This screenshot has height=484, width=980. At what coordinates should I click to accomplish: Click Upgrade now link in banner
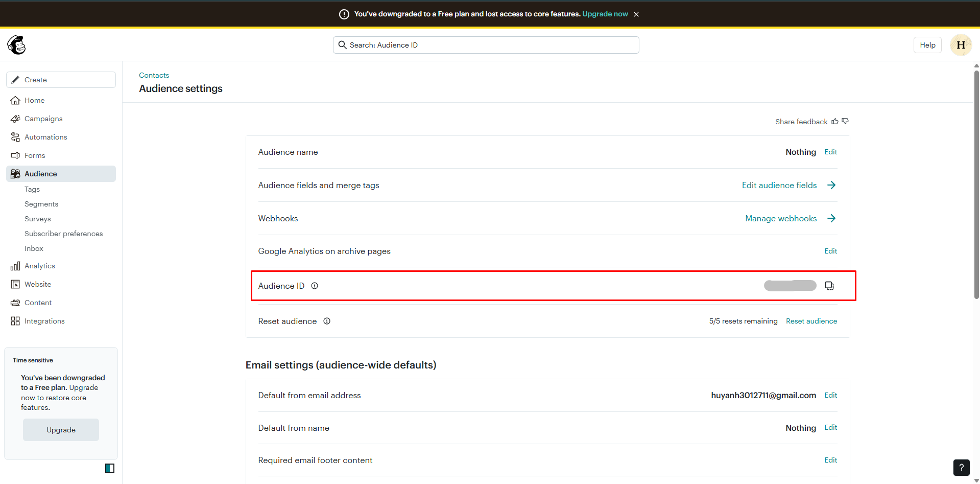tap(605, 14)
